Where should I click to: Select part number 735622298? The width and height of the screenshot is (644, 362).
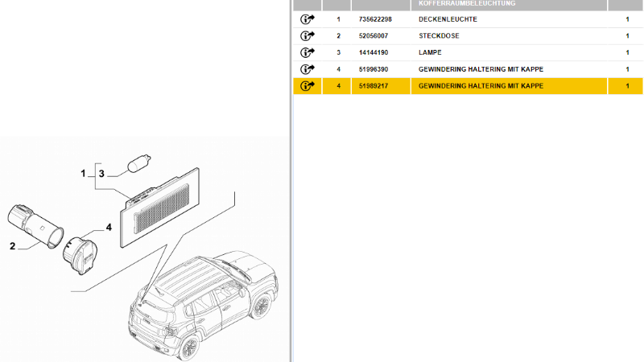click(x=375, y=19)
